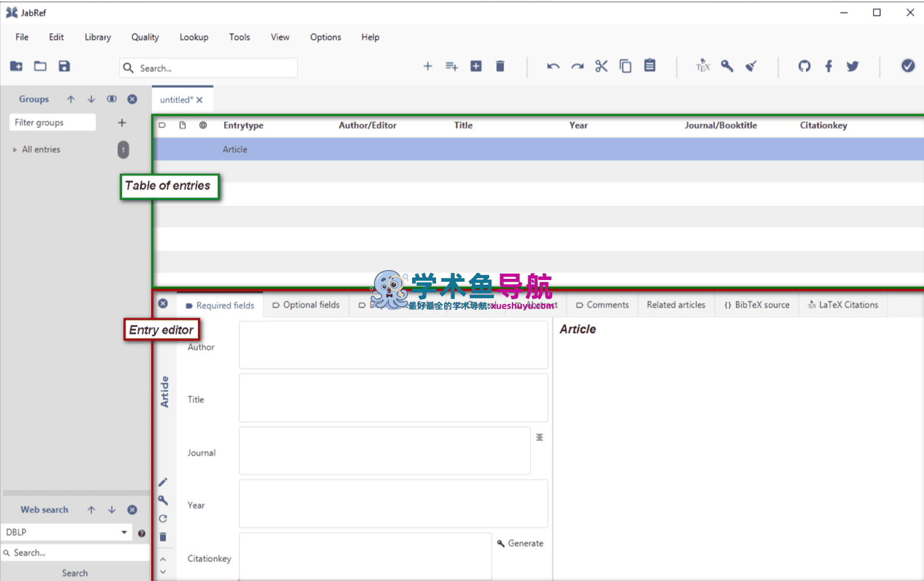Open the Related articles tab
Viewport: 924px width, 581px height.
tap(676, 305)
